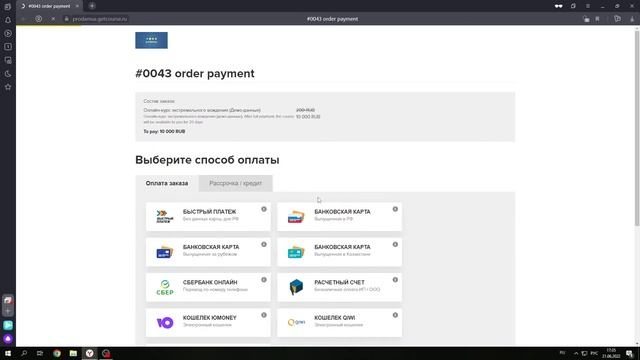Open Task View on taskbar
Image resolution: width=640 pixels, height=360 pixels.
pyautogui.click(x=40, y=353)
